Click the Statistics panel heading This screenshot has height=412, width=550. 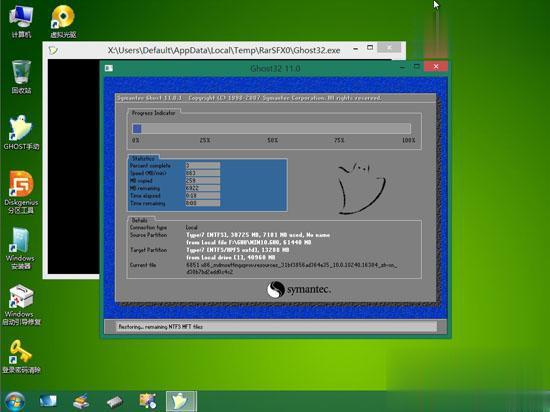[143, 158]
